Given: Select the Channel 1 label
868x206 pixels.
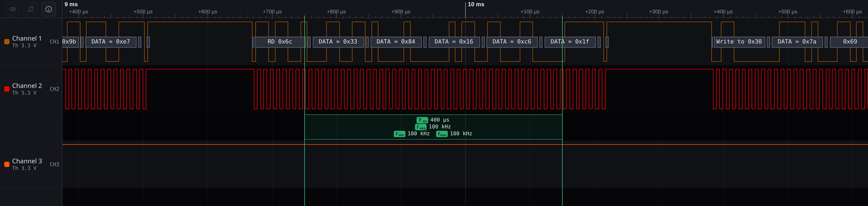Looking at the screenshot, I should coord(27,38).
